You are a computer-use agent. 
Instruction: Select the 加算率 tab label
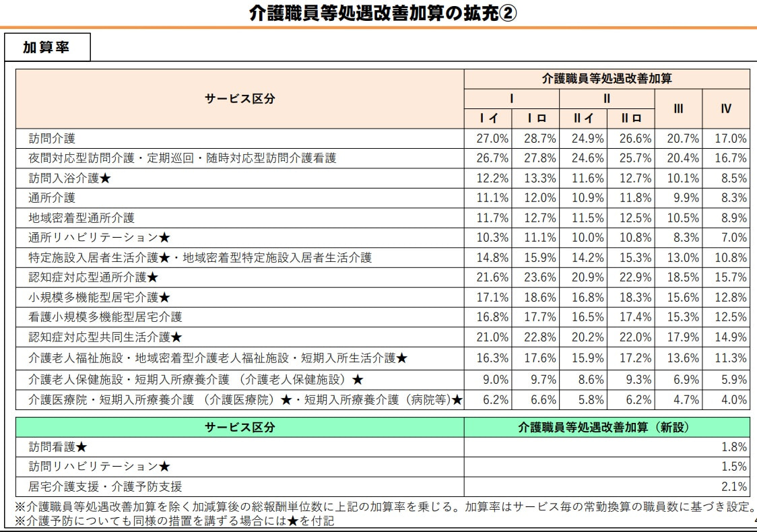pyautogui.click(x=46, y=48)
